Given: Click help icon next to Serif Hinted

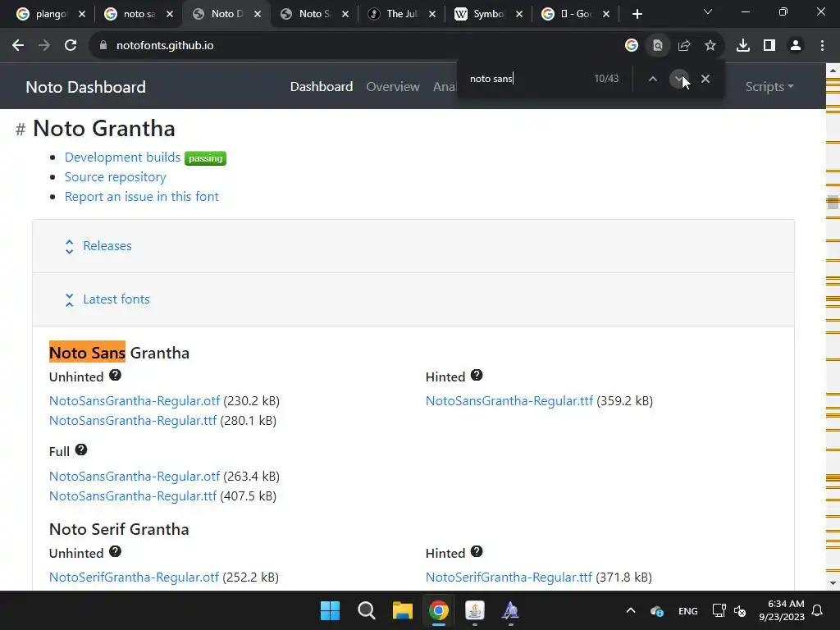Looking at the screenshot, I should pos(477,551).
